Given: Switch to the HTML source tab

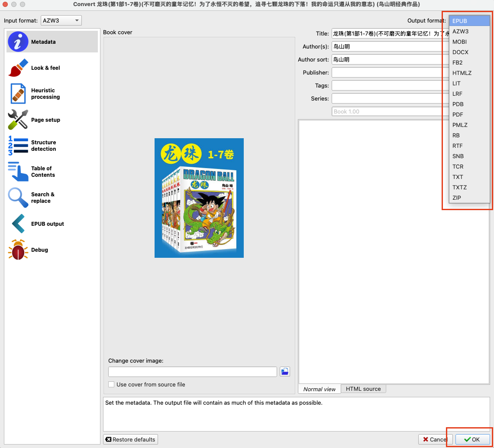Looking at the screenshot, I should 363,389.
